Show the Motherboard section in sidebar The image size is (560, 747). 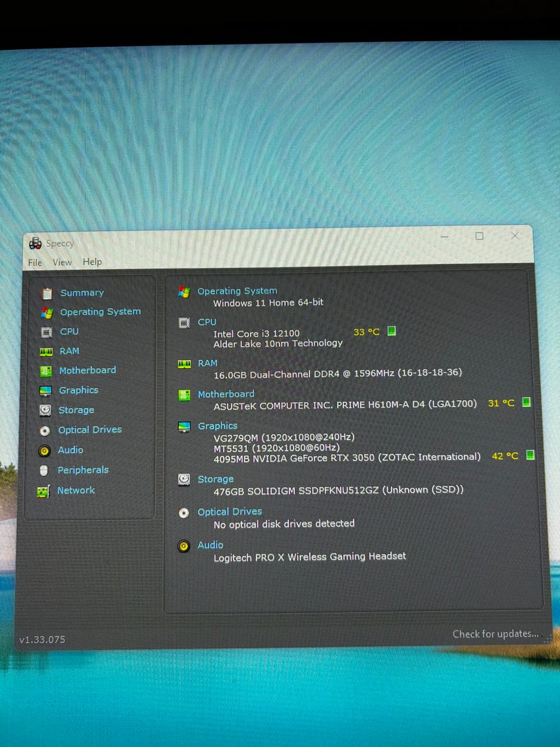[x=87, y=370]
